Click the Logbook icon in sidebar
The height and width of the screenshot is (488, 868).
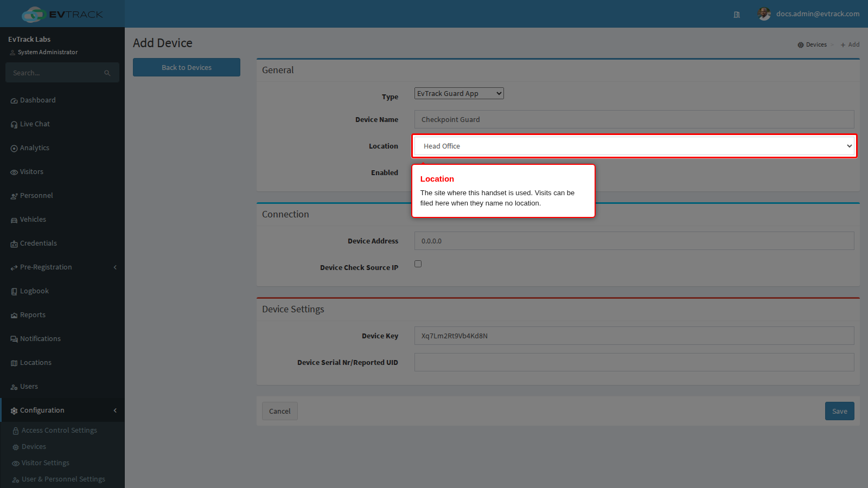tap(14, 292)
